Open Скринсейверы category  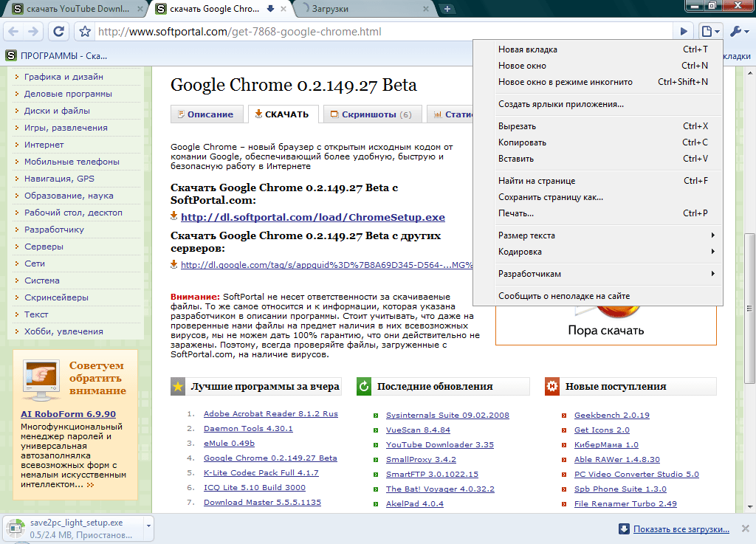56,297
